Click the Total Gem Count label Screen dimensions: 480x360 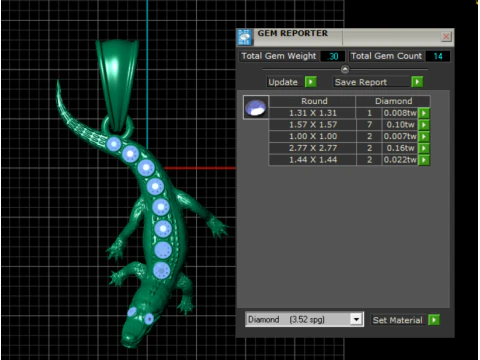(386, 56)
